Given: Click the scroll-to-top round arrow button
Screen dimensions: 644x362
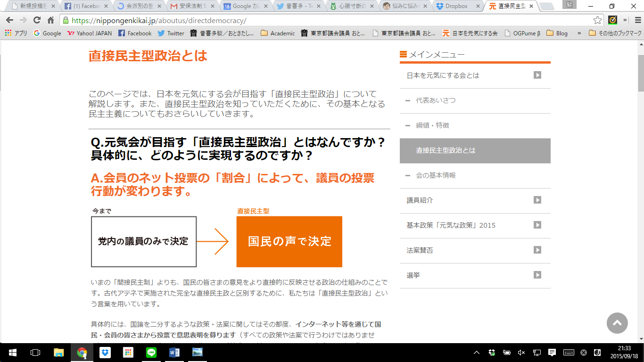Looking at the screenshot, I should 617,323.
